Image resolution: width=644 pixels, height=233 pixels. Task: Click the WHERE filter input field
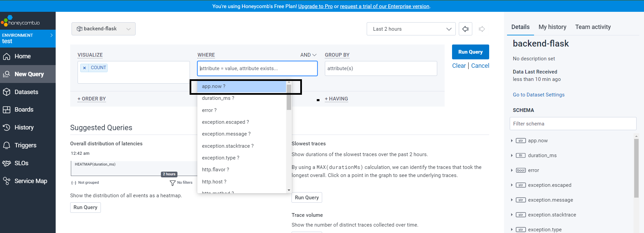(x=257, y=68)
